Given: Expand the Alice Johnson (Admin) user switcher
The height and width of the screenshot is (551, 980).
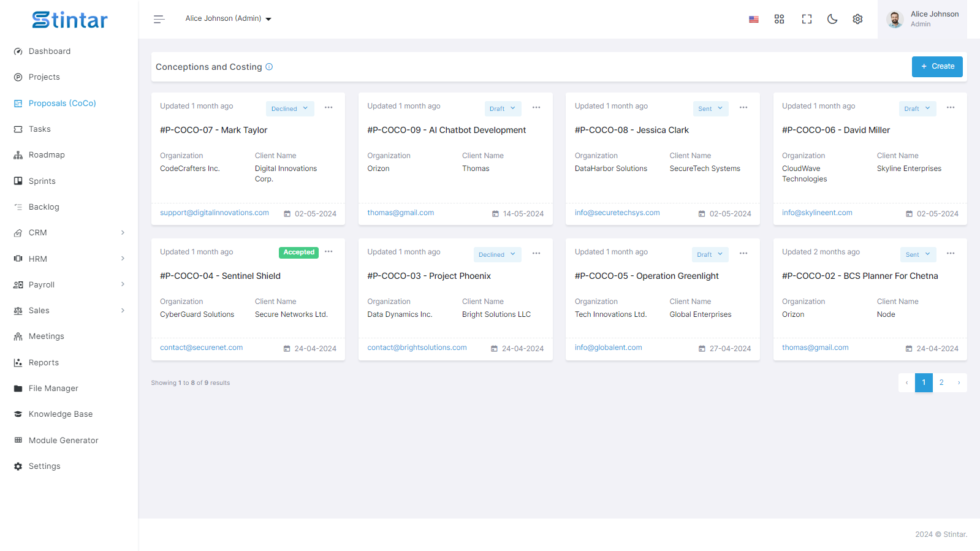Looking at the screenshot, I should pyautogui.click(x=228, y=19).
